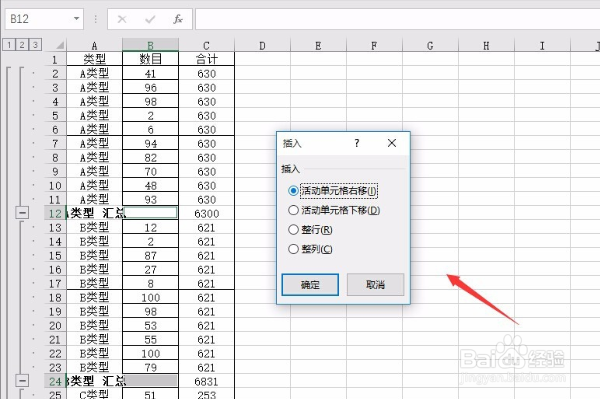Select the entire column radio option
This screenshot has height=399, width=600.
pyautogui.click(x=310, y=249)
